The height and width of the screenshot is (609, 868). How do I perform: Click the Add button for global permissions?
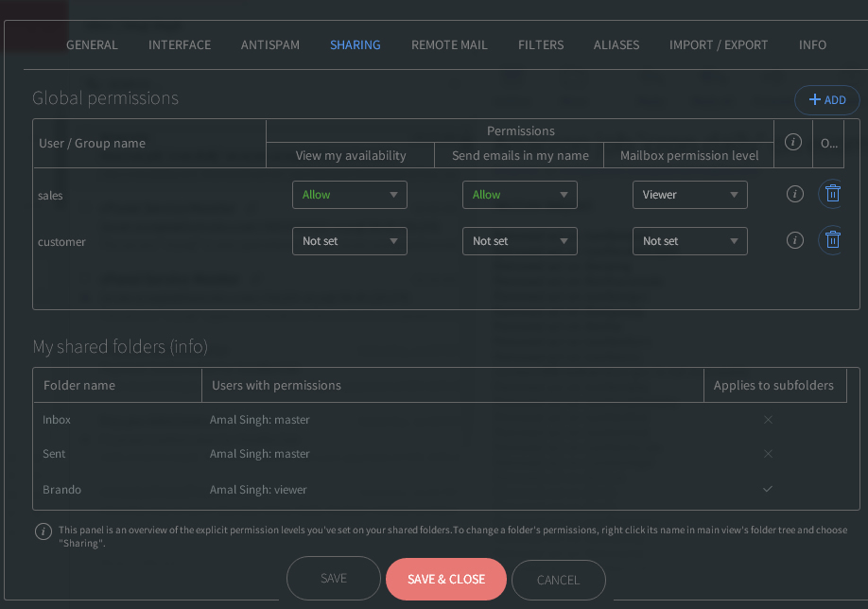(827, 100)
